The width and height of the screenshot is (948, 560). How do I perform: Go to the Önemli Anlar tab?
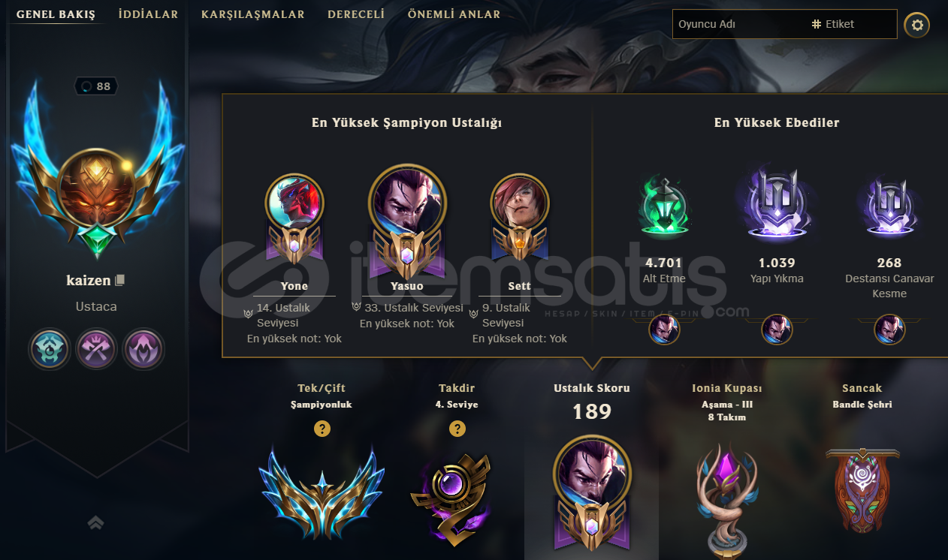tap(454, 14)
